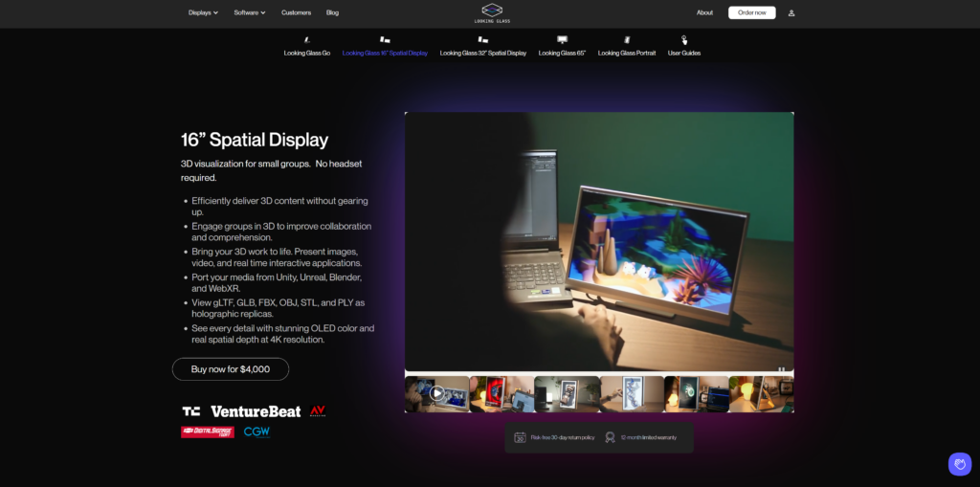
Task: Click the calendar 30-day return icon
Action: [x=520, y=437]
